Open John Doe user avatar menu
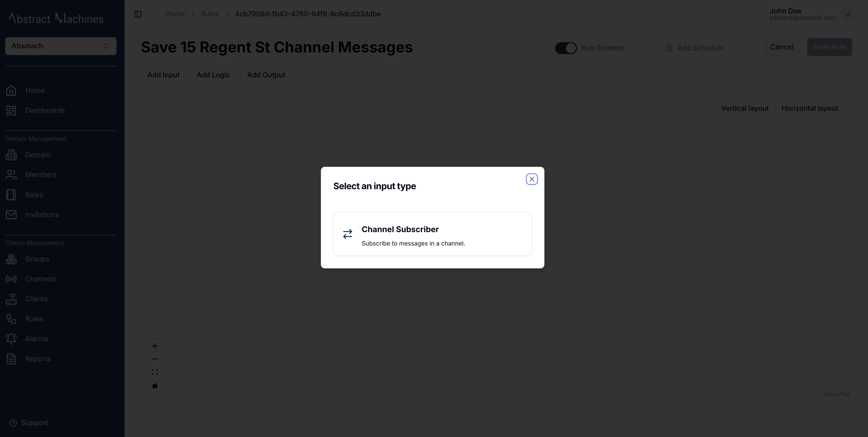The width and height of the screenshot is (868, 437). [x=848, y=14]
